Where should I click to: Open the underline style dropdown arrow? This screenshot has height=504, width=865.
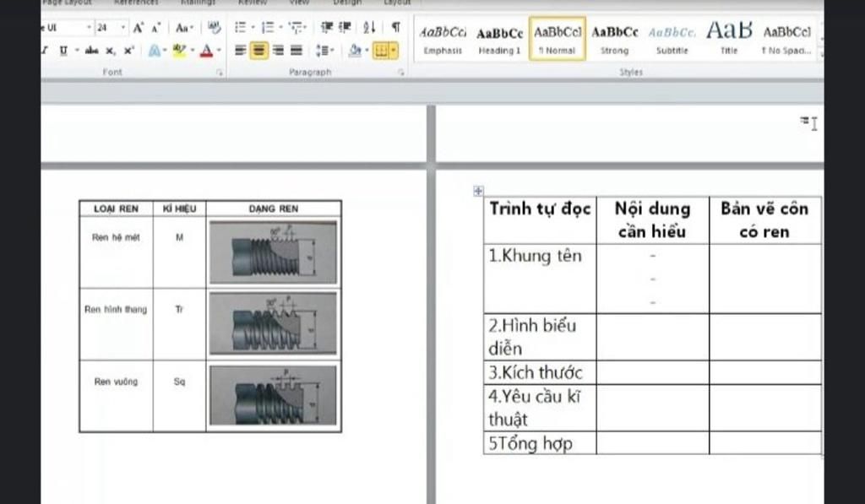click(77, 51)
